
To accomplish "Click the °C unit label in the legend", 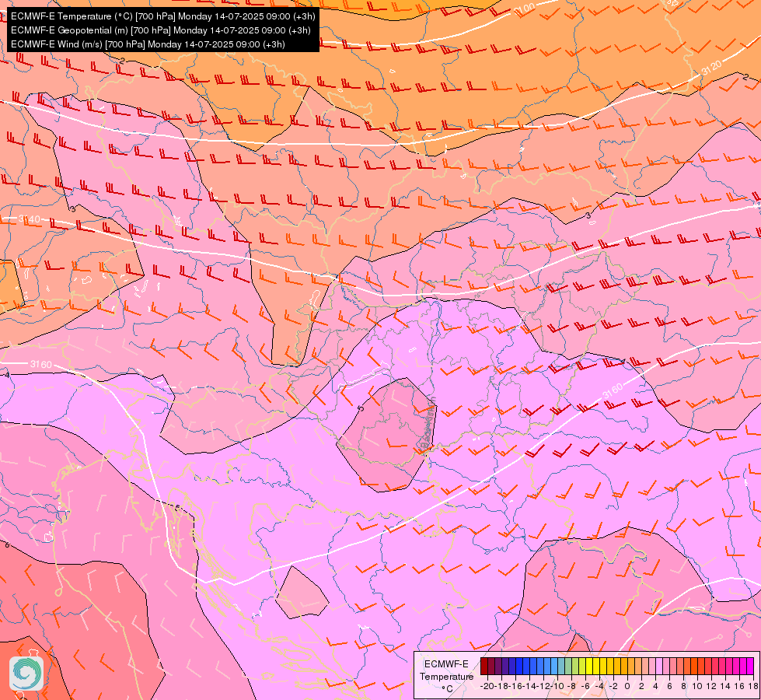I will coord(446,689).
